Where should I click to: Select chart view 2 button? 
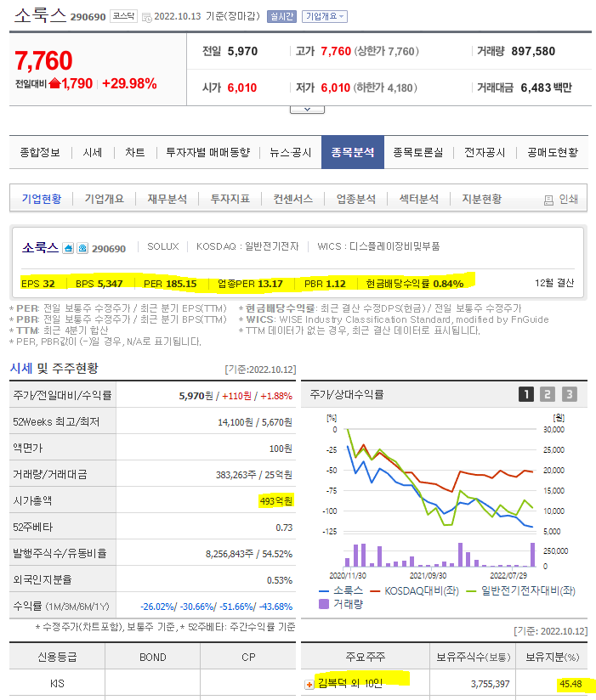pyautogui.click(x=548, y=394)
